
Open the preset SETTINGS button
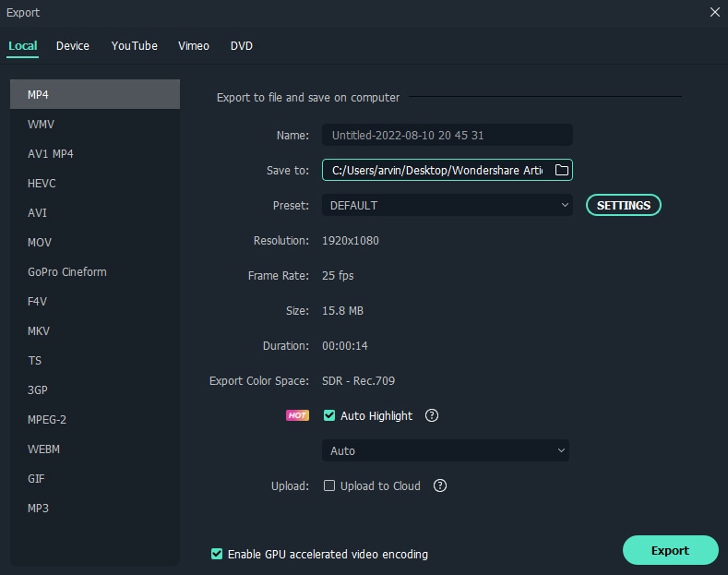(x=624, y=205)
